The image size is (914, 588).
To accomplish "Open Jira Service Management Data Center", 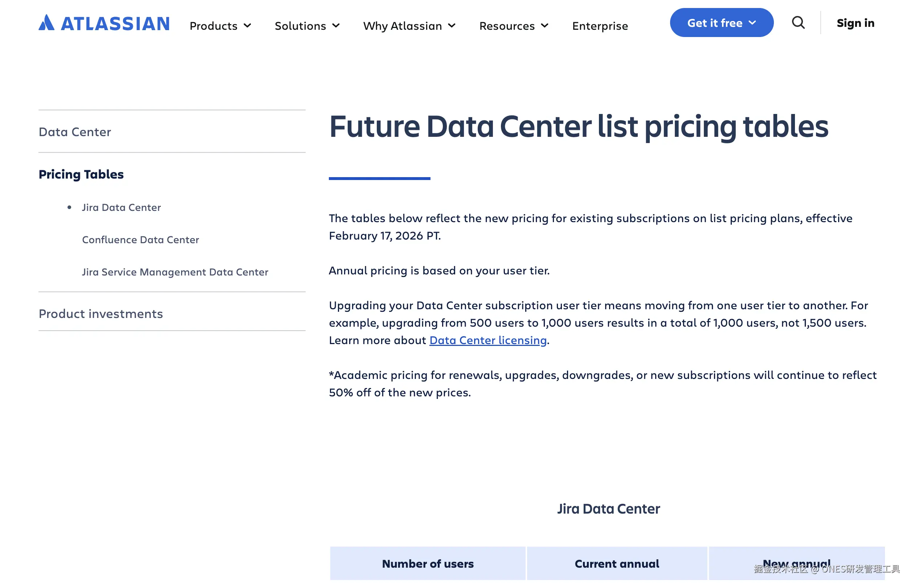I will click(175, 272).
